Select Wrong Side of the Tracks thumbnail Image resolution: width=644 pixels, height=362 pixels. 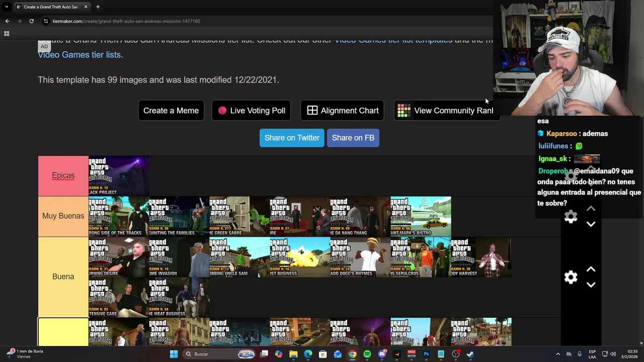[119, 216]
